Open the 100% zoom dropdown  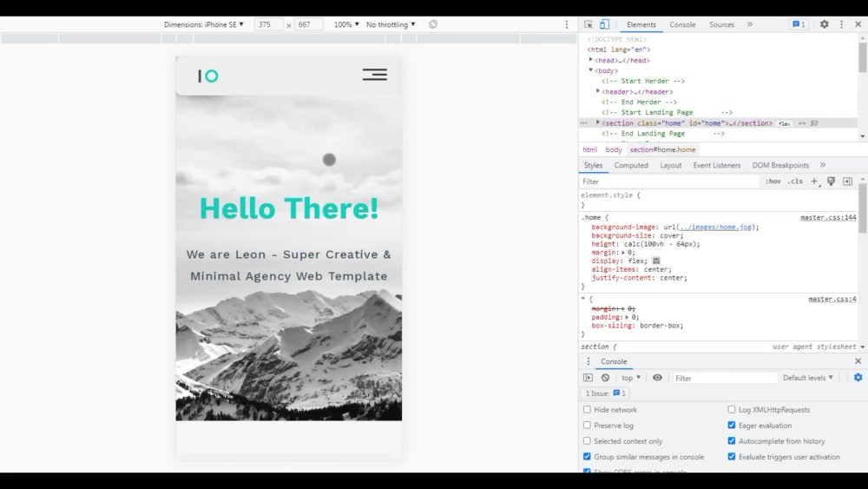point(346,24)
